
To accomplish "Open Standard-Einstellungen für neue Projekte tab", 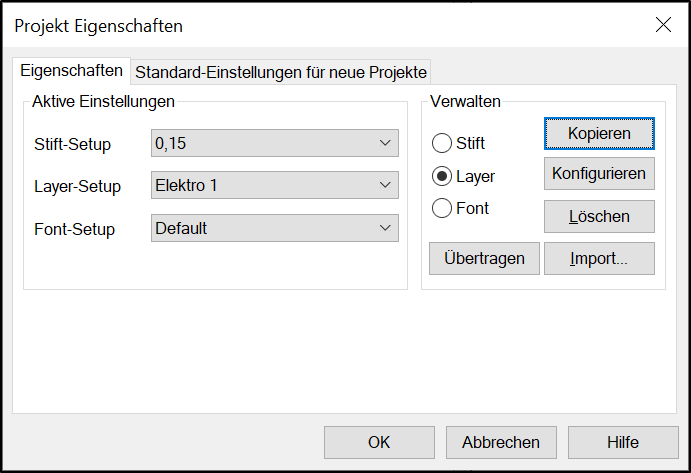I will coord(281,72).
